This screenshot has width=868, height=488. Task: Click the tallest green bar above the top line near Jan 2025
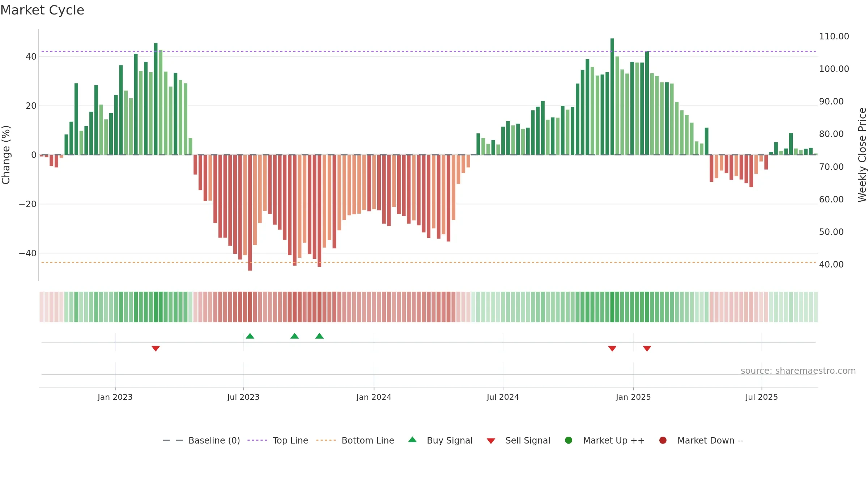[612, 97]
